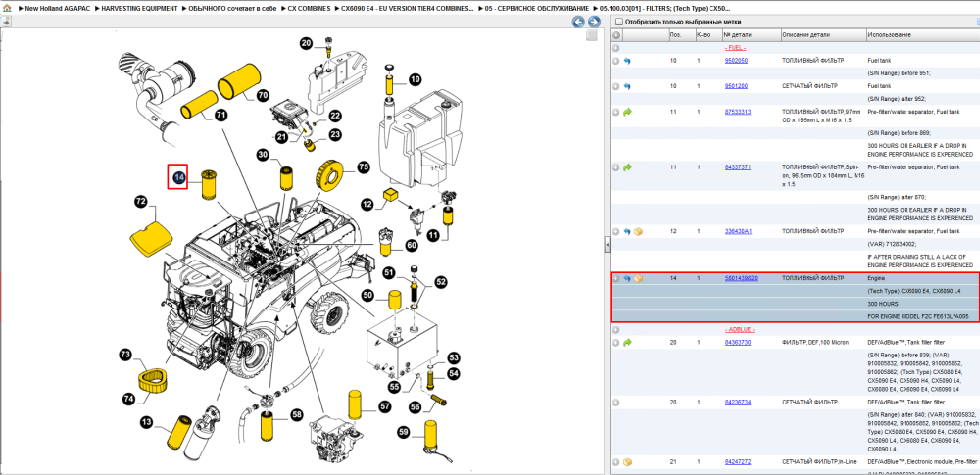Navigate to previous illustration with left arrow
980x475 pixels.
579,22
